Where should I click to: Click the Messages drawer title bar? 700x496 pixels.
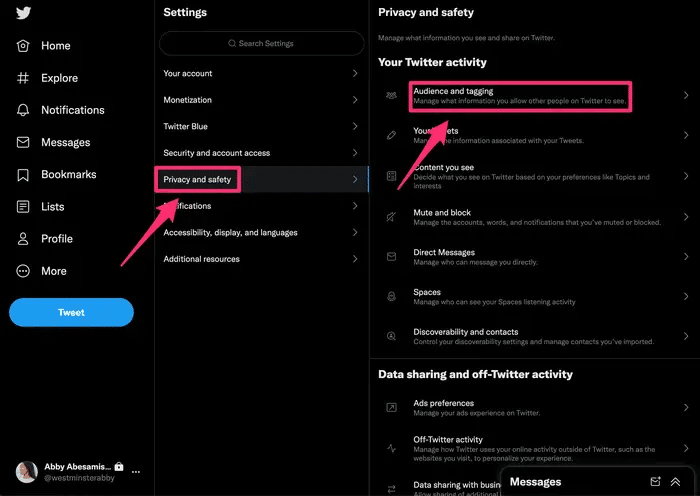[x=597, y=482]
